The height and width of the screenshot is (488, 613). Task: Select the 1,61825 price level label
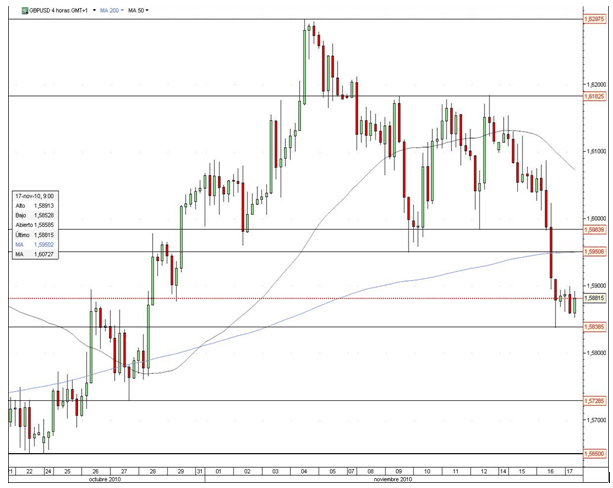594,96
